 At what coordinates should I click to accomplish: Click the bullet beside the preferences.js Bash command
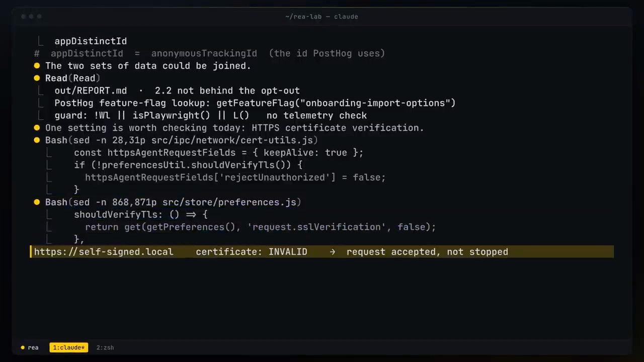(x=37, y=202)
